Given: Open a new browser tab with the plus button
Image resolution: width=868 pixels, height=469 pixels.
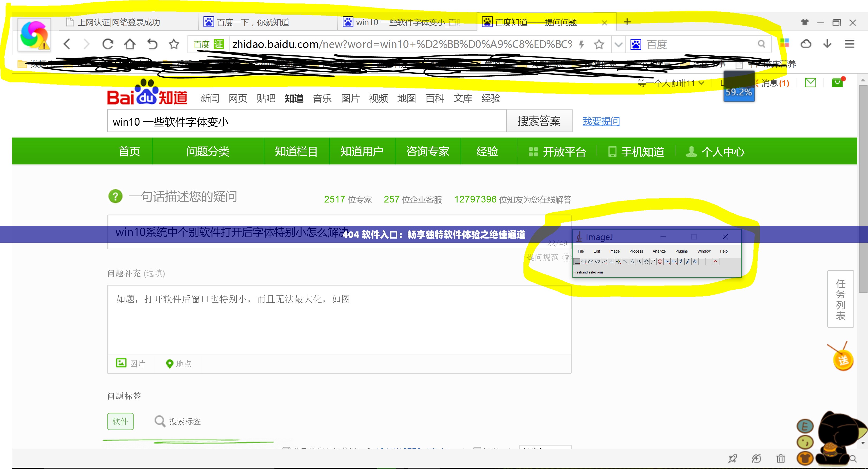Looking at the screenshot, I should (x=627, y=22).
